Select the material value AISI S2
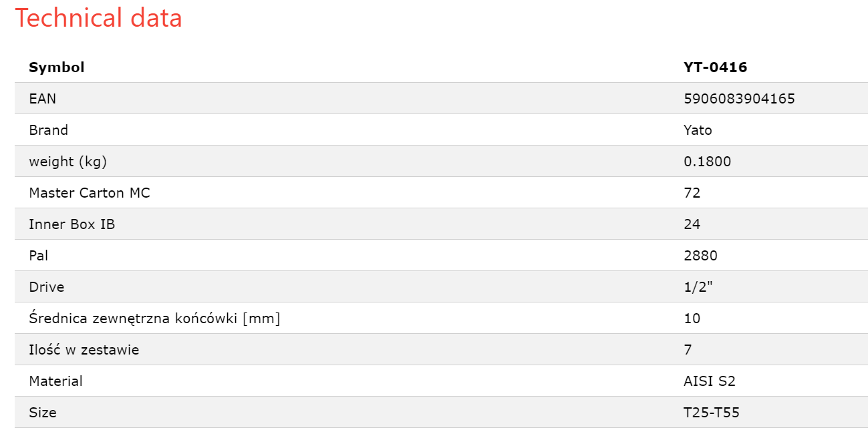 click(x=710, y=381)
